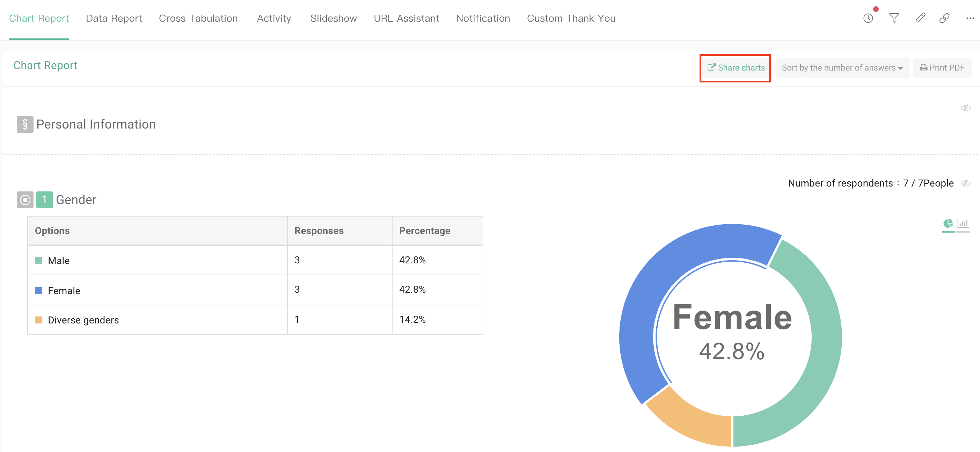Select the edit pencil icon

(x=920, y=18)
